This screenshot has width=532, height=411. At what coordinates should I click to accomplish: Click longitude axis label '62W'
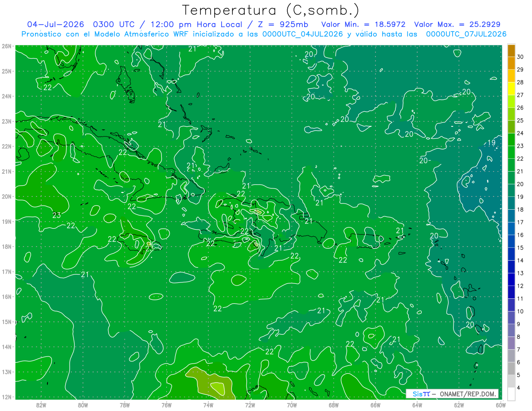[459, 405]
